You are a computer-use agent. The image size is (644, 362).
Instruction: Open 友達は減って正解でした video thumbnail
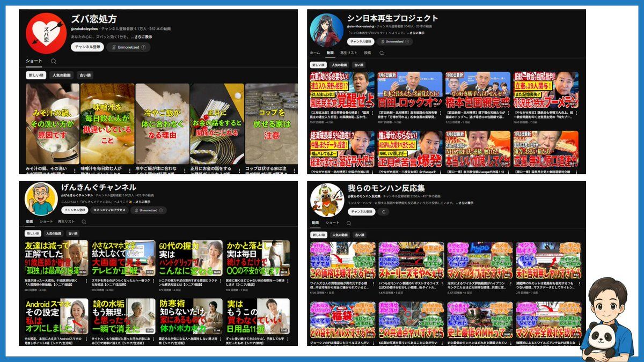(56, 258)
